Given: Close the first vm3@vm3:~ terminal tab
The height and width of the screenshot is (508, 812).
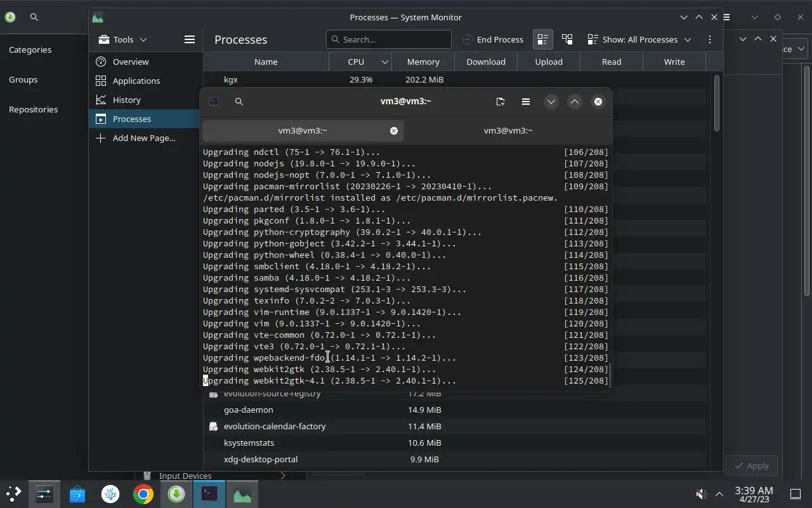Looking at the screenshot, I should [x=394, y=130].
